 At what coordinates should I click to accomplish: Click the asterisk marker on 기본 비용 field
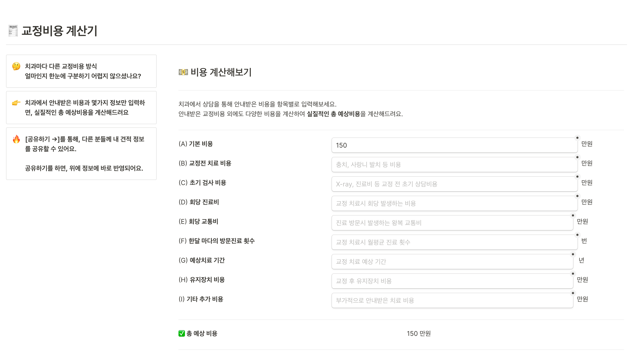(x=577, y=138)
